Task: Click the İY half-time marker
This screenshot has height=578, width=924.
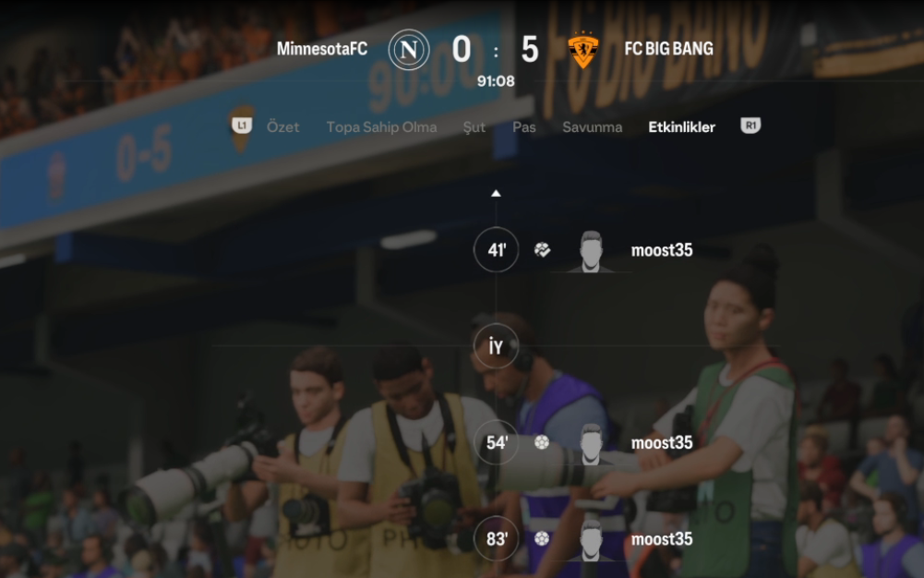Action: click(497, 346)
